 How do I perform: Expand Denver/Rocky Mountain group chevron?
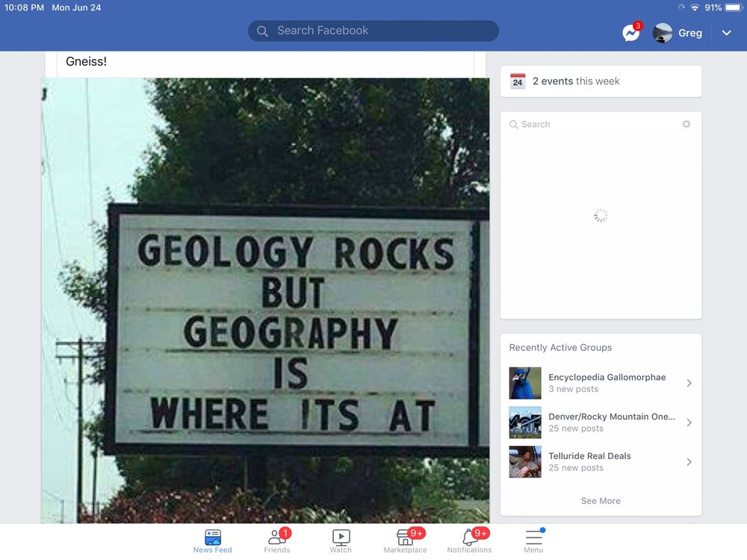pyautogui.click(x=689, y=423)
